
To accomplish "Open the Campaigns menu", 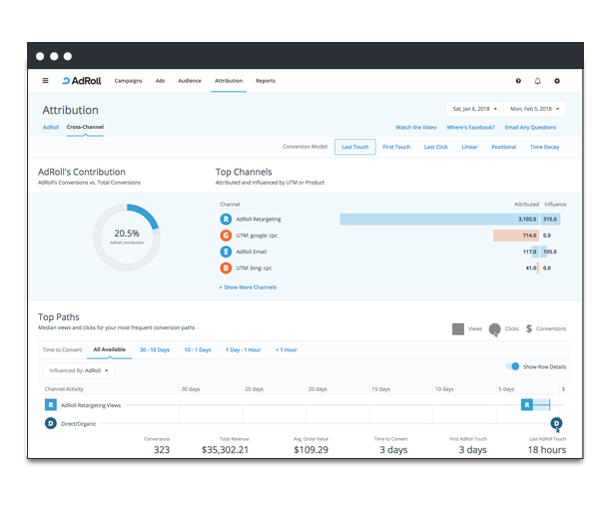I will click(128, 81).
